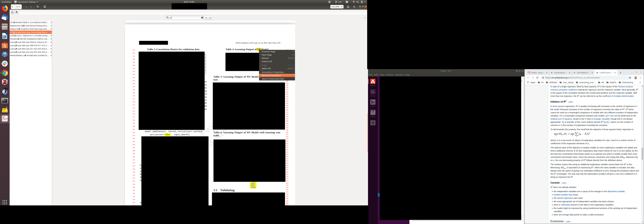Click the 'F-test' link in article
Screen dimensions: 644x224
point(611,116)
